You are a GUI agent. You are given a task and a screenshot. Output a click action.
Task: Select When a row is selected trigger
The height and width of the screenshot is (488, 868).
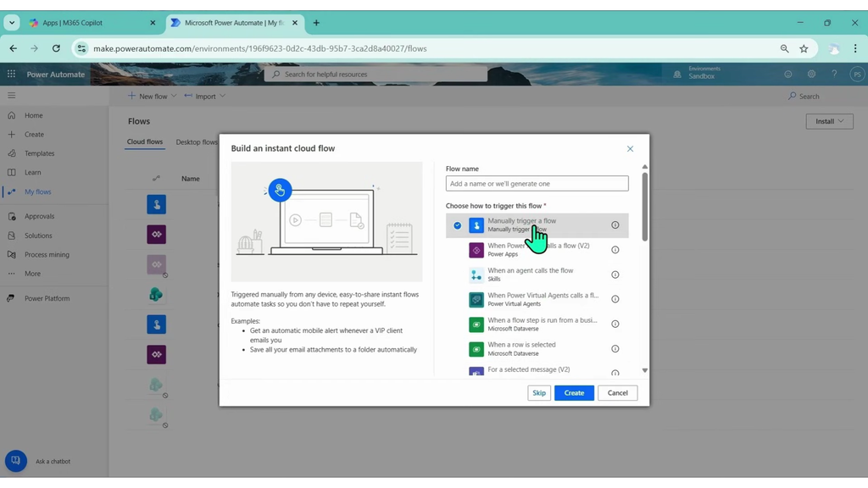pos(537,349)
